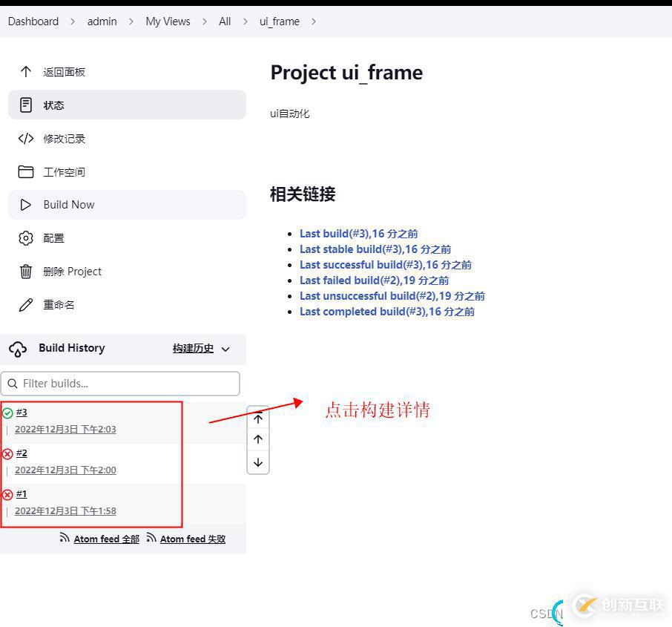The height and width of the screenshot is (627, 672).
Task: Select the 状态 sidebar item
Action: click(x=127, y=105)
